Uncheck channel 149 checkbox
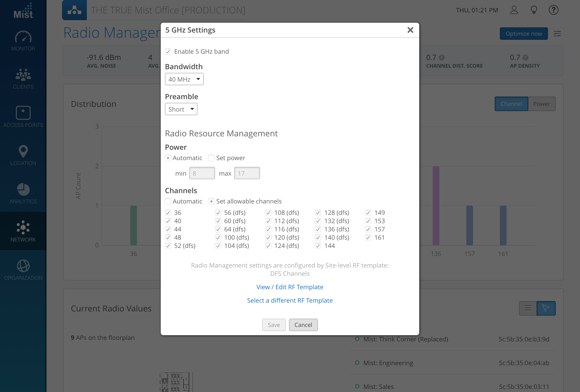Viewport: 580px width, 392px height. pos(368,213)
